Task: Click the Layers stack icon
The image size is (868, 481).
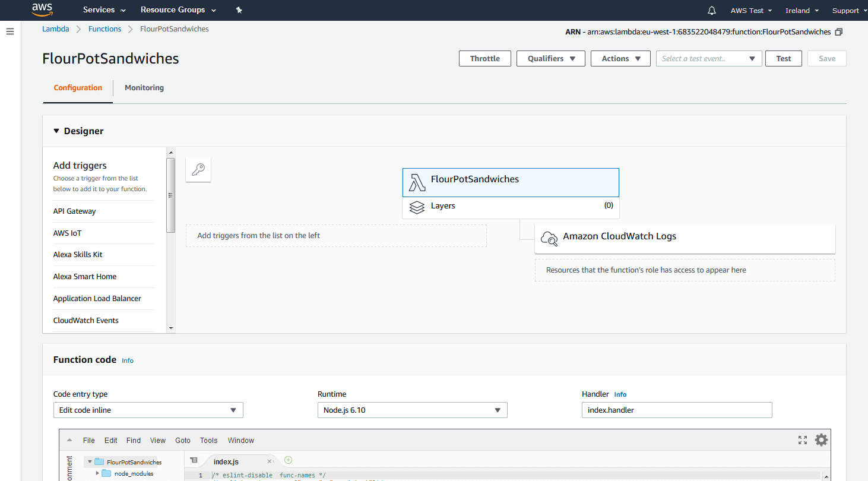Action: point(417,208)
